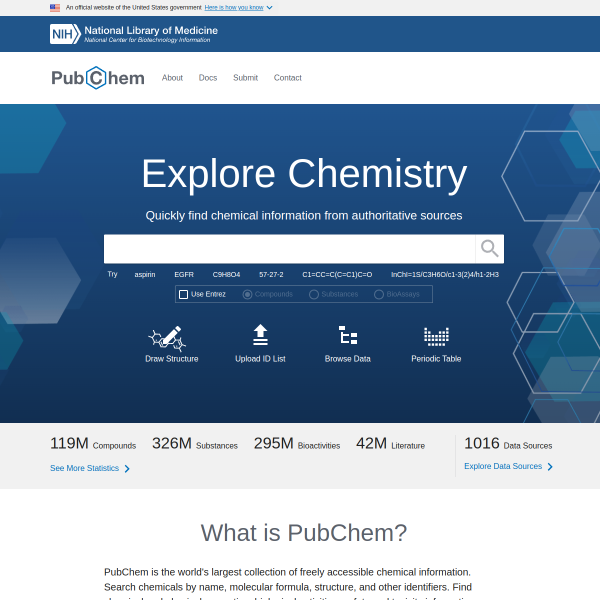This screenshot has width=600, height=600.
Task: Open the Submit menu item
Action: (245, 78)
